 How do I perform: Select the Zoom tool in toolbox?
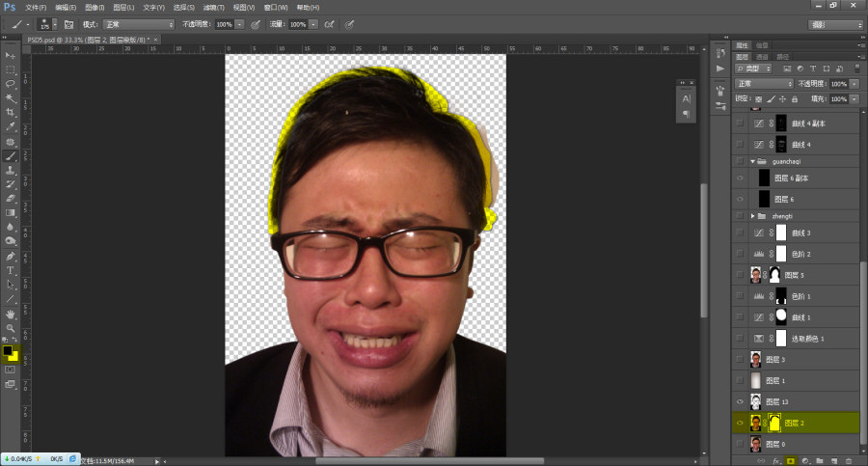tap(10, 328)
